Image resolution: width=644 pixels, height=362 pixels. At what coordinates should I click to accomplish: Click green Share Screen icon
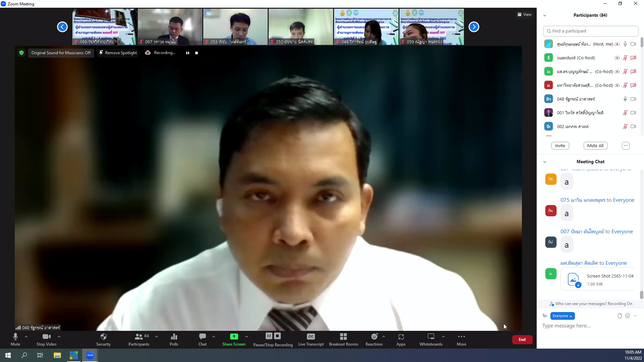234,337
